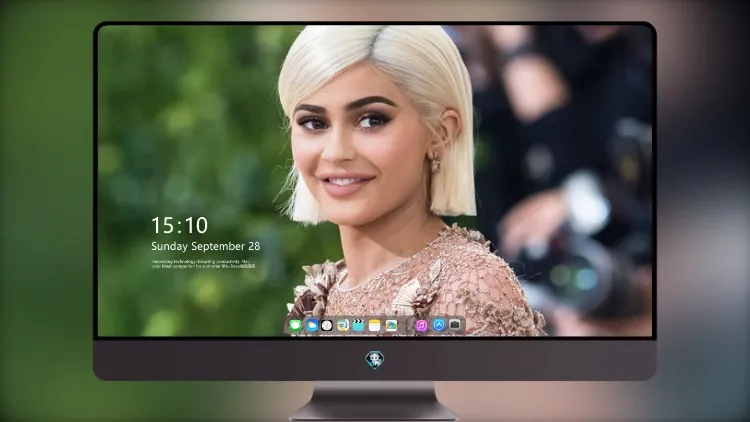This screenshot has height=422, width=750.
Task: Open the yellow Notes app
Action: tap(375, 326)
